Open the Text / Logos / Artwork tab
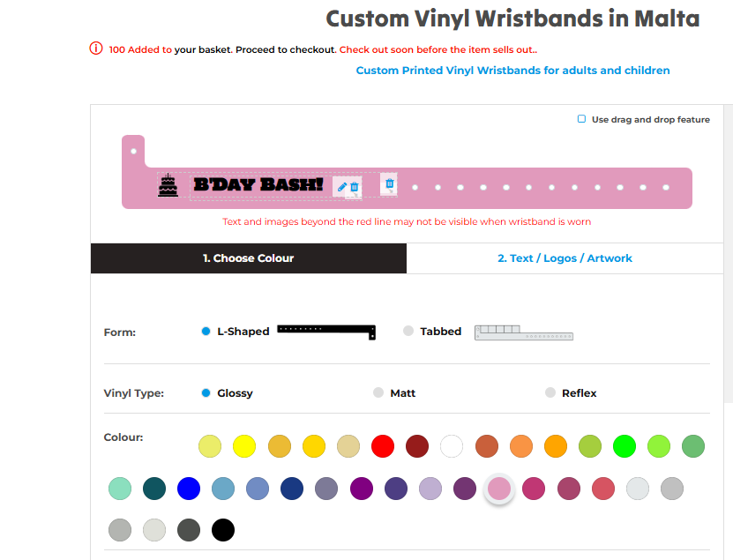 (x=565, y=258)
